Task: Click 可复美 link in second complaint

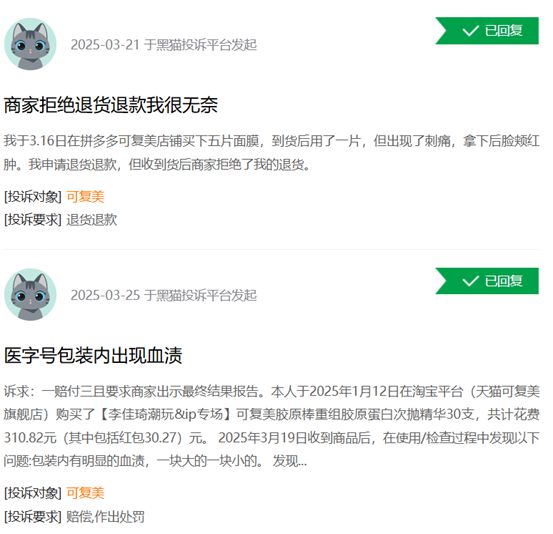Action: (x=85, y=493)
